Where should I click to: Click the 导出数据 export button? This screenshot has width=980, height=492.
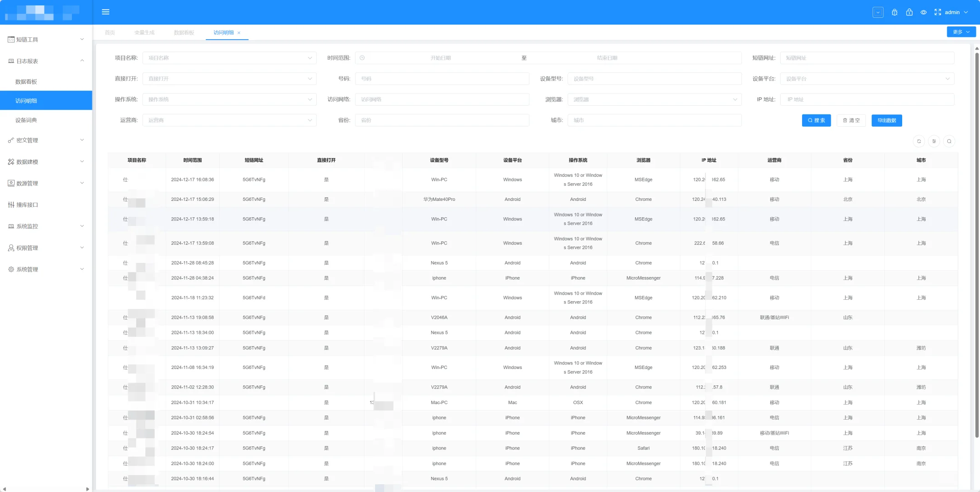(x=886, y=120)
